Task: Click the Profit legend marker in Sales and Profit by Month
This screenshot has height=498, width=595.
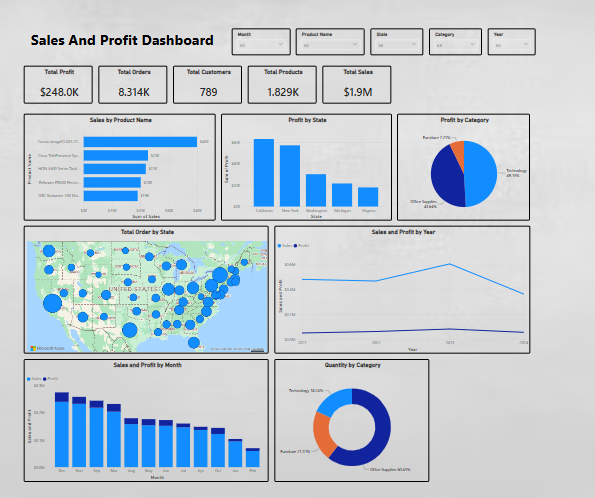Action: click(45, 379)
